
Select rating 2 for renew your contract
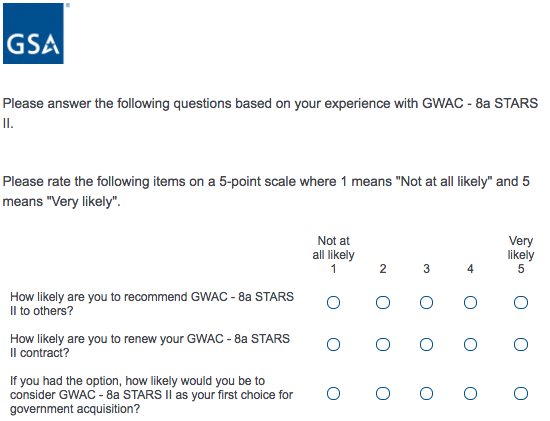tap(383, 345)
